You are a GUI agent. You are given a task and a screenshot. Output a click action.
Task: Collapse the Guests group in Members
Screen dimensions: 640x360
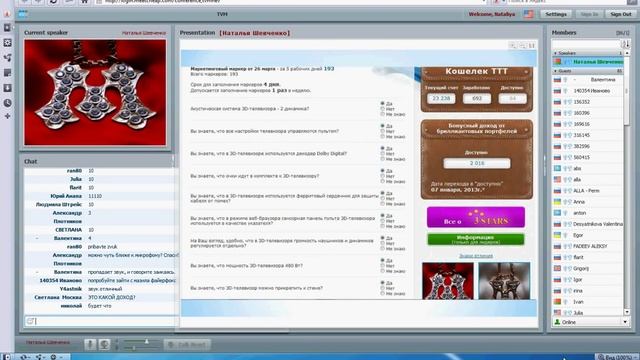[555, 71]
